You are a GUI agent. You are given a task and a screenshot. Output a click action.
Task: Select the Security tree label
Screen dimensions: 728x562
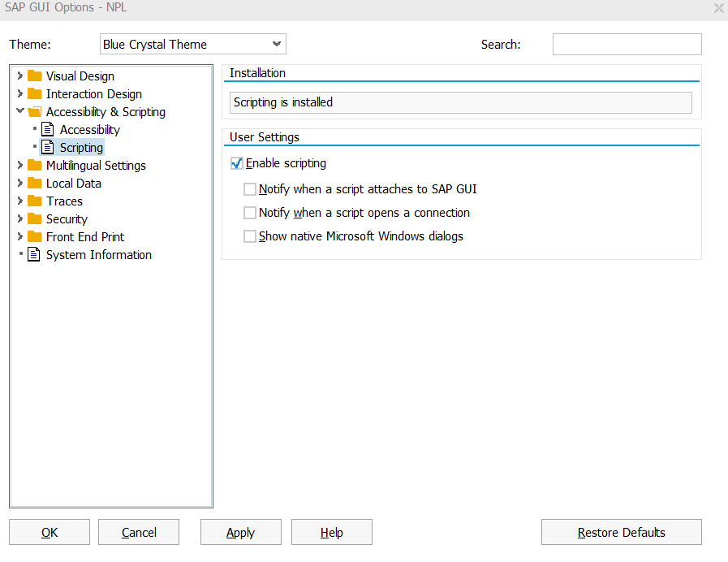tap(67, 219)
